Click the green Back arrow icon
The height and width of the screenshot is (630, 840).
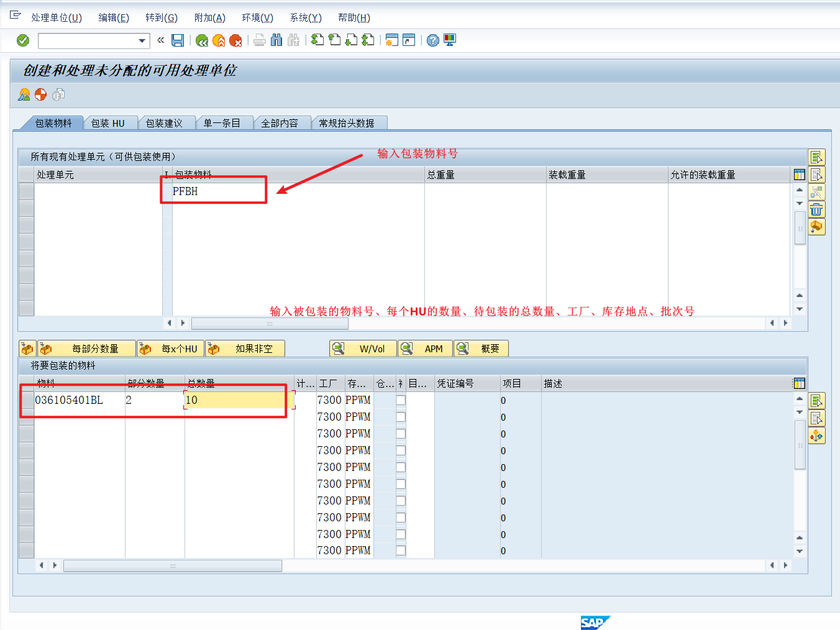[202, 40]
